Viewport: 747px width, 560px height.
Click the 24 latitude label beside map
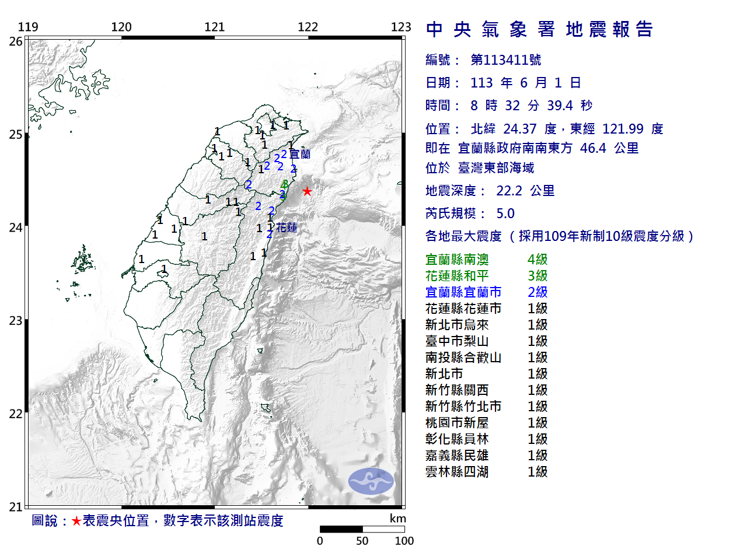tap(16, 228)
